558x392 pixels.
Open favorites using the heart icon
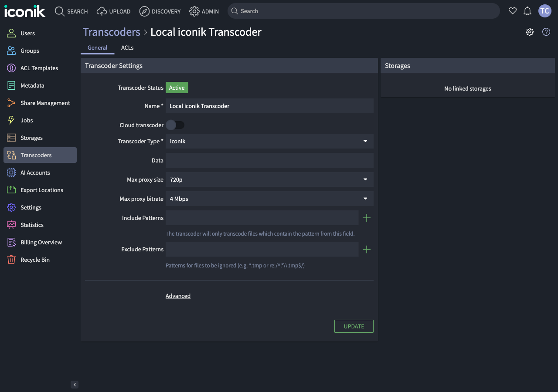click(513, 11)
